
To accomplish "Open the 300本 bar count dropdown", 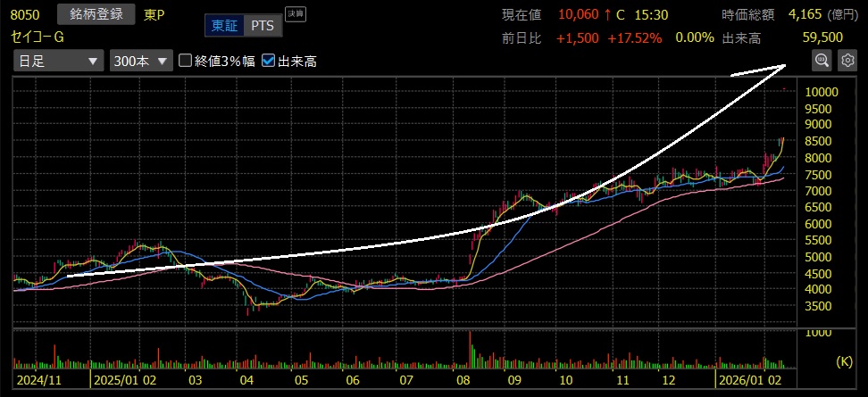I will pos(140,62).
